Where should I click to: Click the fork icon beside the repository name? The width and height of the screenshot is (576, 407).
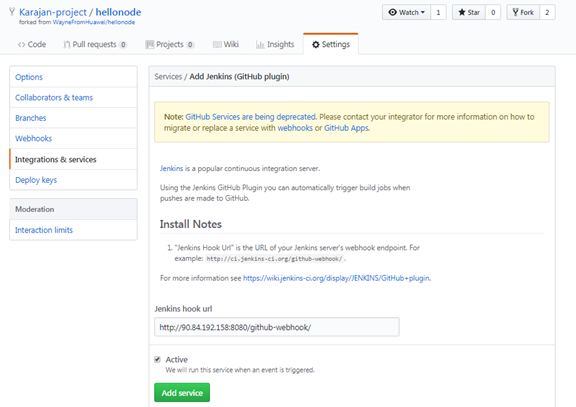[12, 12]
